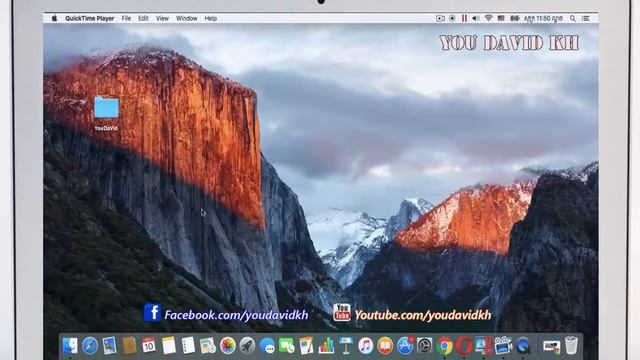This screenshot has height=360, width=640.
Task: Open the Reminders checklist icon
Action: pyautogui.click(x=188, y=346)
